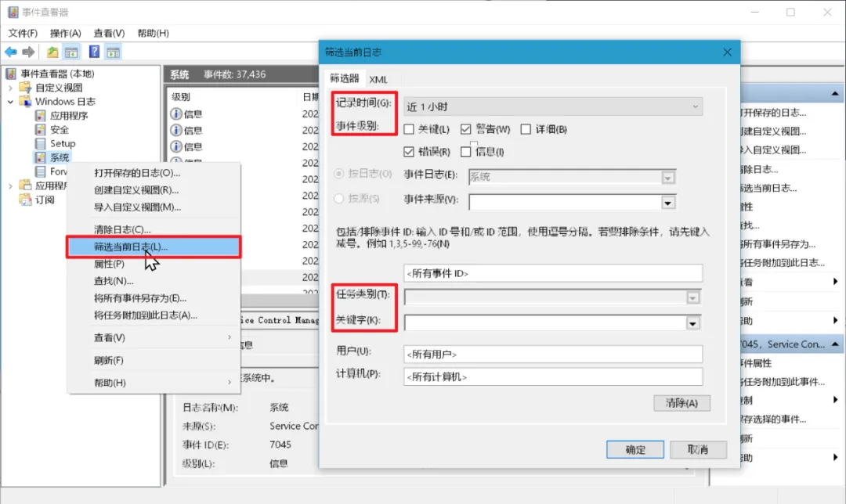Switch to the XML tab
Image resolution: width=846 pixels, height=504 pixels.
[x=380, y=79]
